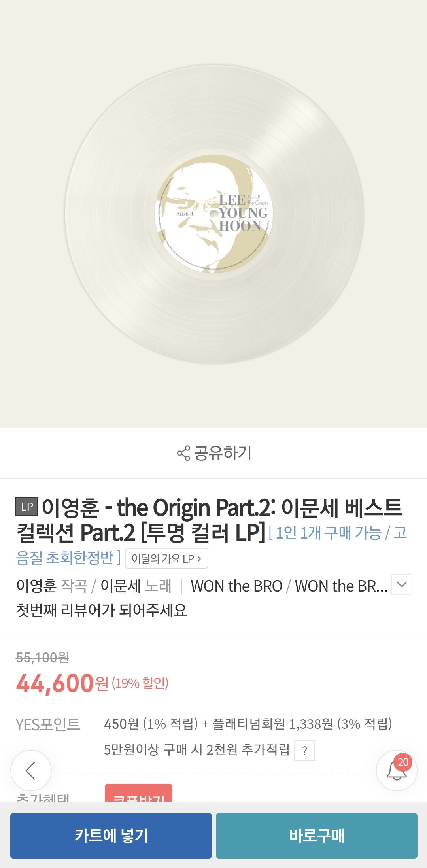Tap the 첫번째 리뷰어가 되어주세요 review prompt

[101, 610]
